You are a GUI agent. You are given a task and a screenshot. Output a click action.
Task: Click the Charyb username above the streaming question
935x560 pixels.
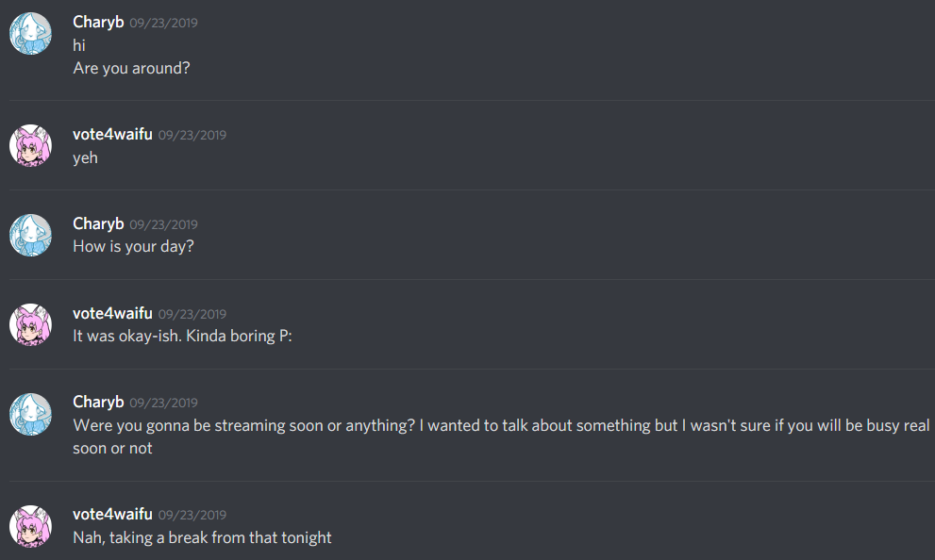98,402
